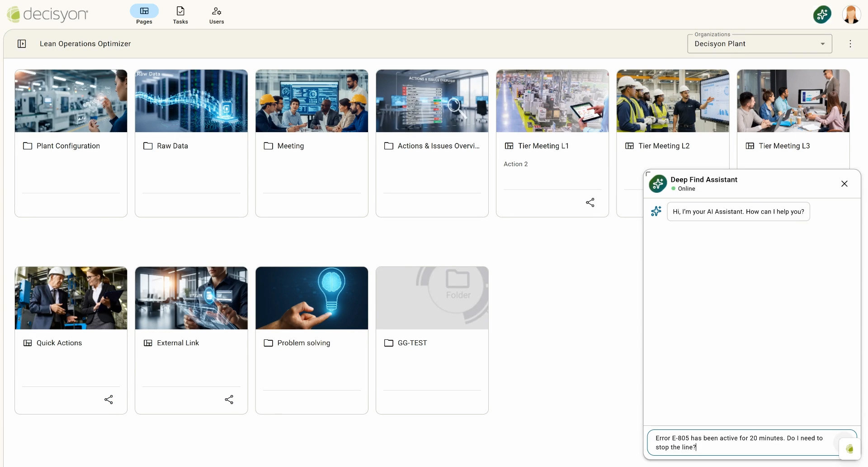Open Actions & Issues Overview title
Screen dimensions: 868x467
coord(439,146)
